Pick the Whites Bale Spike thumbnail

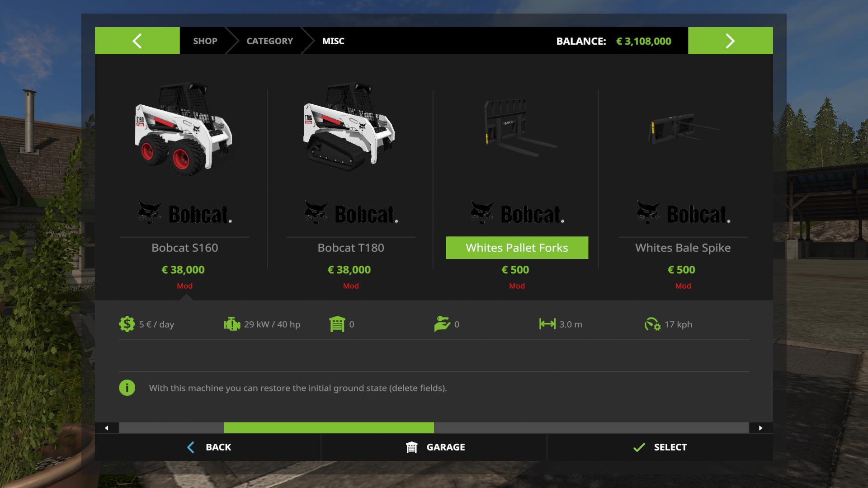[x=683, y=129]
